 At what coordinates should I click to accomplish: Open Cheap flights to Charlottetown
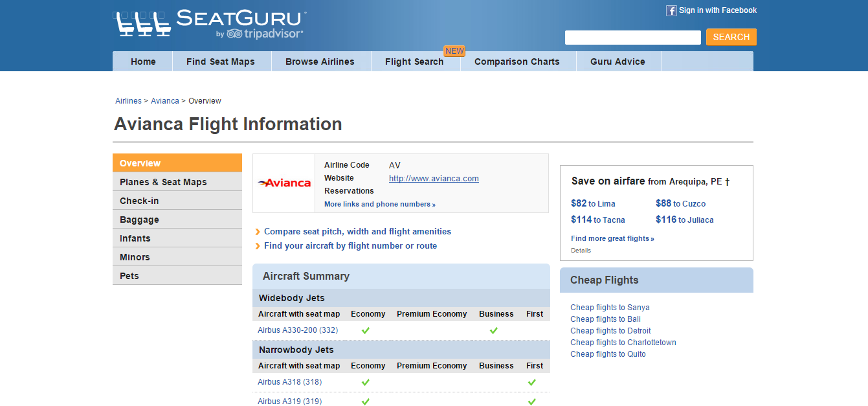click(623, 343)
